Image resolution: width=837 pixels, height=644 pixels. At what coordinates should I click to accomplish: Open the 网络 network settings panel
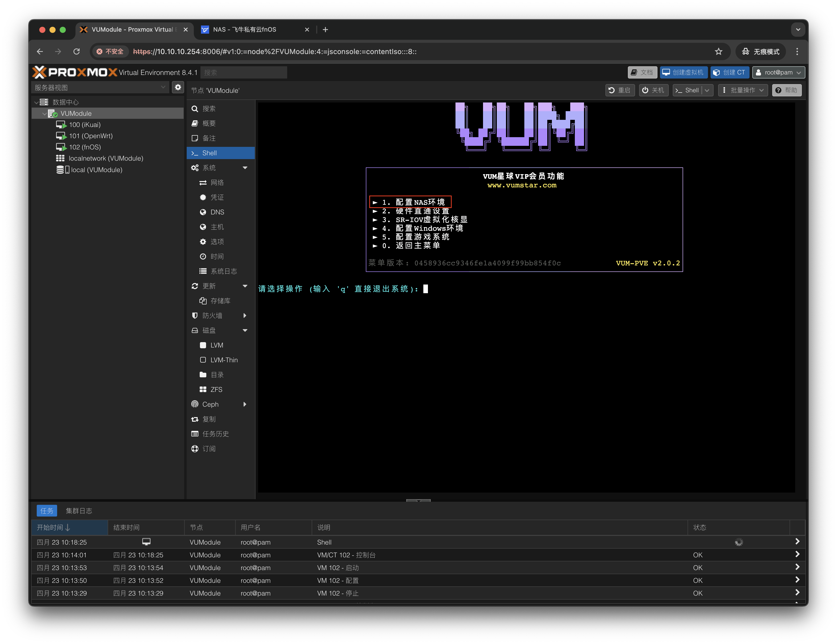point(218,182)
